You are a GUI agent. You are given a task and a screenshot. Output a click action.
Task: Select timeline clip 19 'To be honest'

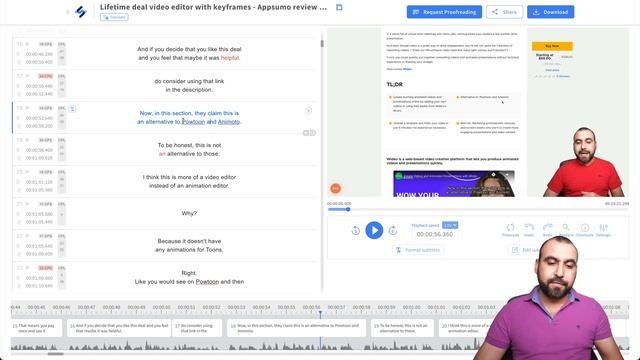(x=402, y=328)
